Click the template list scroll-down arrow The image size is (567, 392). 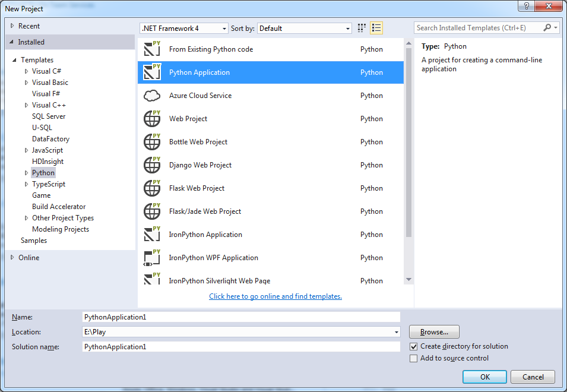tap(408, 279)
